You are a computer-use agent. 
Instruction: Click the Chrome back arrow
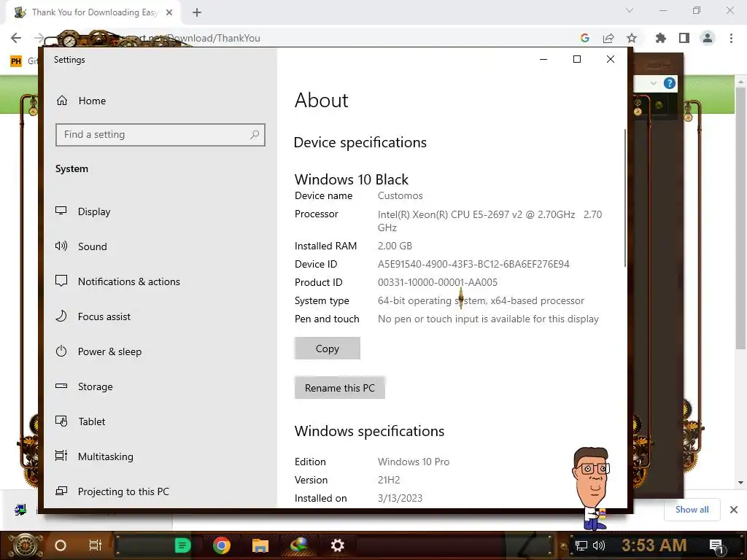coord(16,38)
